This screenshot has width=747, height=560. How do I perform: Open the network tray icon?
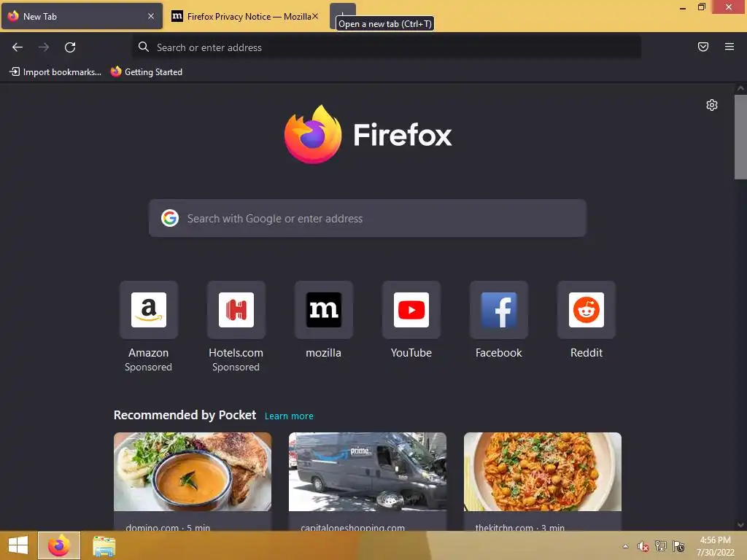(x=661, y=545)
